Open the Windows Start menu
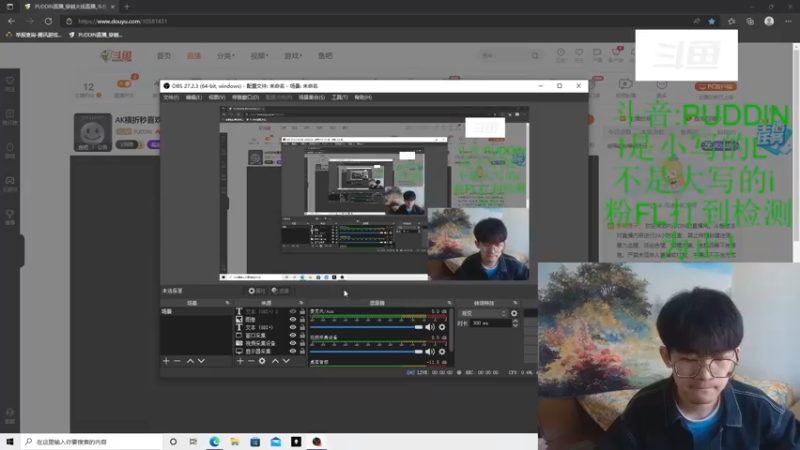Image resolution: width=800 pixels, height=450 pixels. pyautogui.click(x=10, y=442)
